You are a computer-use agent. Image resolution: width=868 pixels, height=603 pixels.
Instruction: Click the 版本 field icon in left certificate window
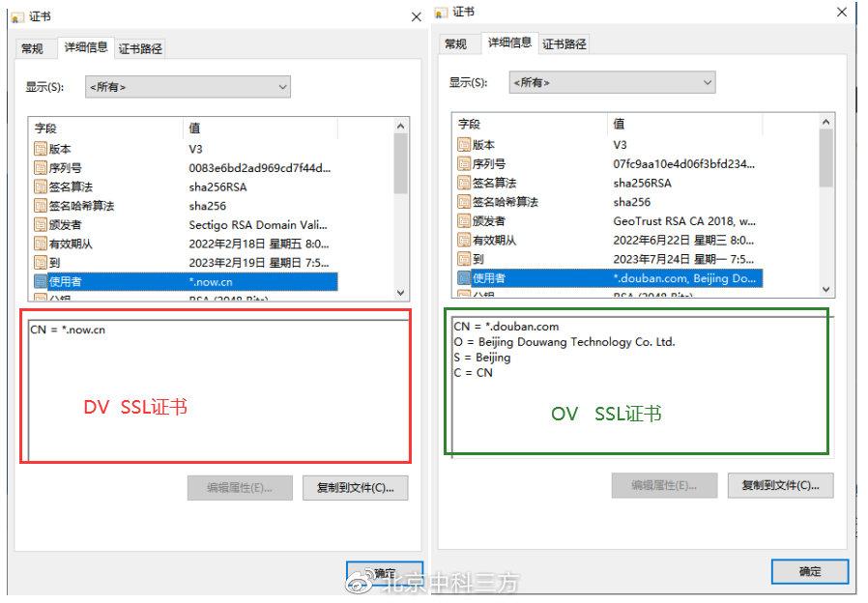[x=41, y=149]
